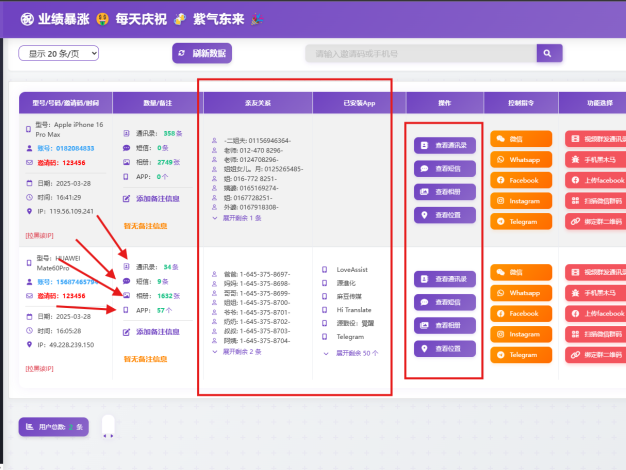The height and width of the screenshot is (470, 626).
Task: Click the Telegram icon in the HUAWEI row
Action: [500, 355]
